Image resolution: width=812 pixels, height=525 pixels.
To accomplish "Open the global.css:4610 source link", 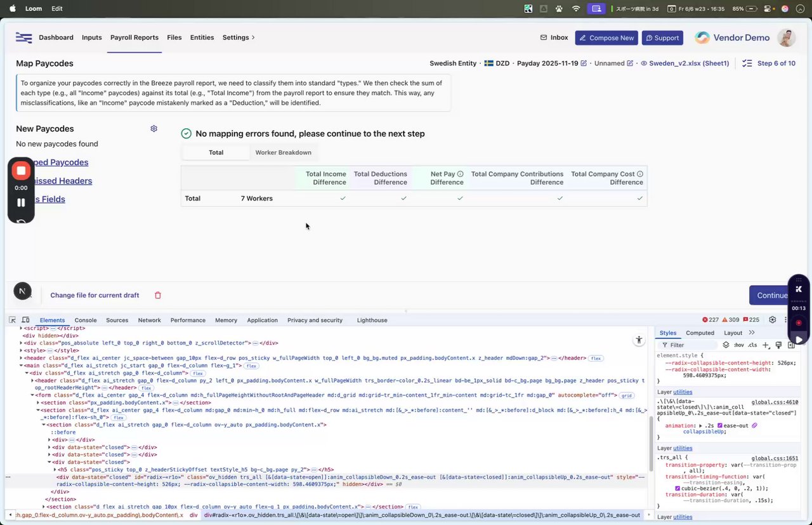I will tap(775, 402).
